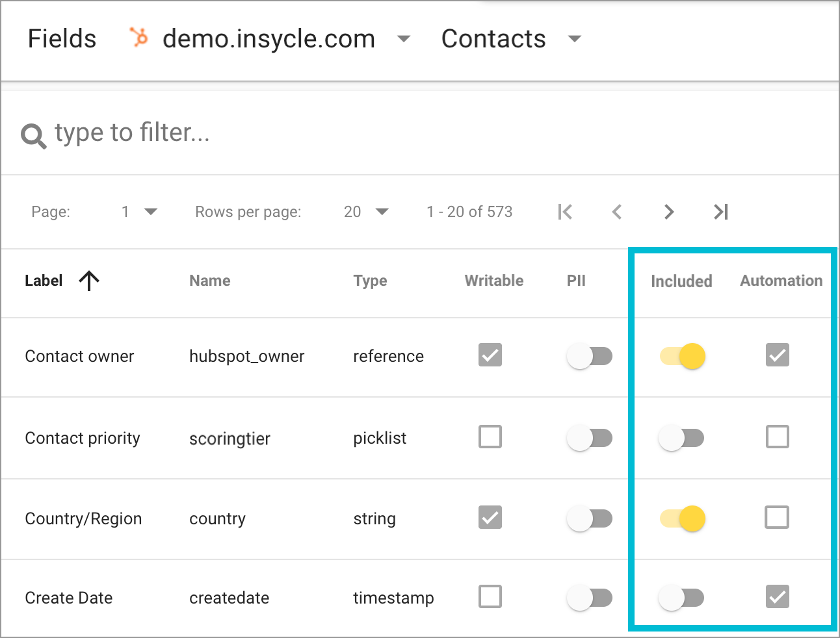840x638 pixels.
Task: Click the search magnifier icon
Action: tap(32, 134)
